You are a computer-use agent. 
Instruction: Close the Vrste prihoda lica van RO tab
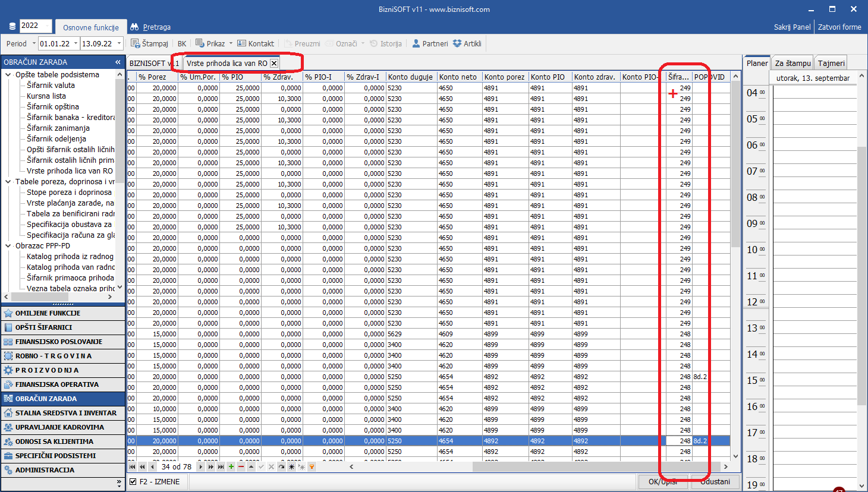tap(274, 63)
